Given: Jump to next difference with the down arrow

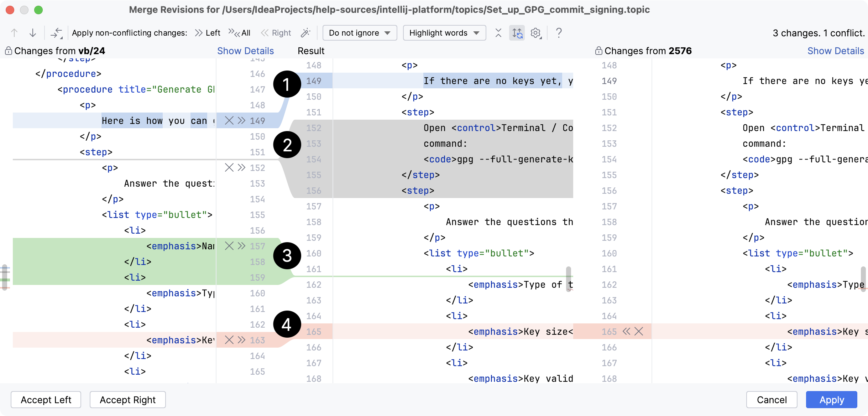Looking at the screenshot, I should 33,33.
